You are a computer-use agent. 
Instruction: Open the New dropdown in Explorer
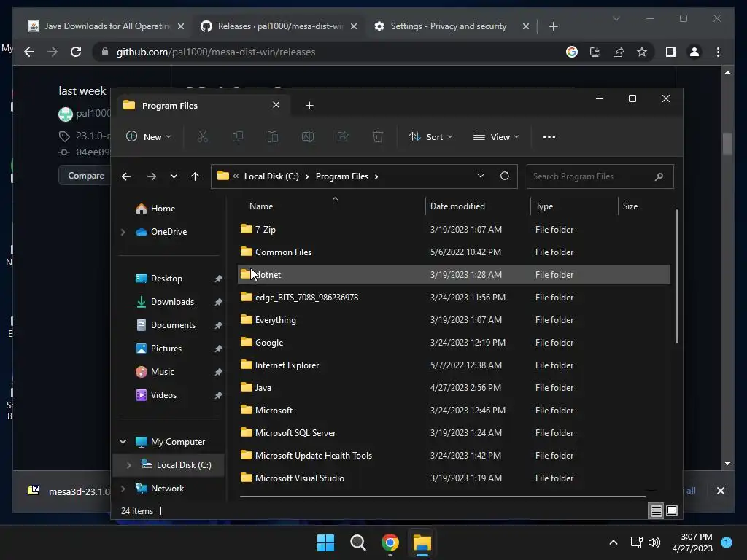point(148,136)
